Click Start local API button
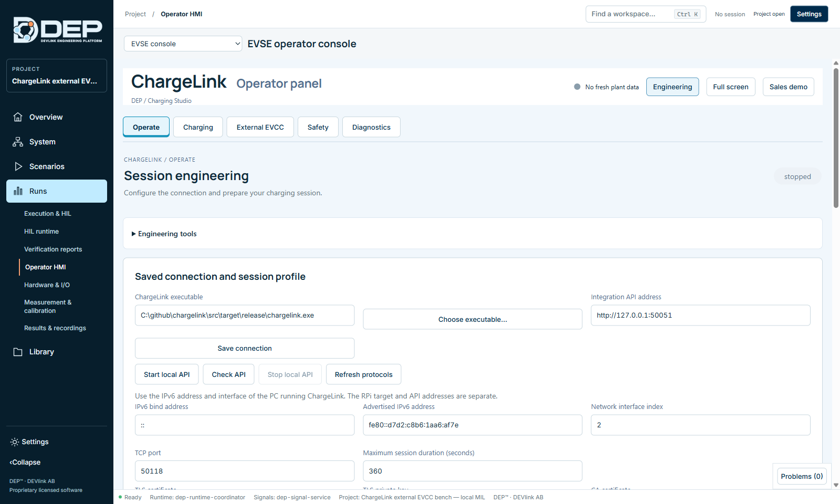 tap(167, 374)
